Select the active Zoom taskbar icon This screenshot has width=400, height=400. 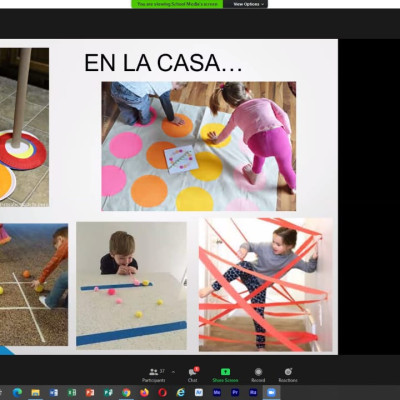(271, 393)
